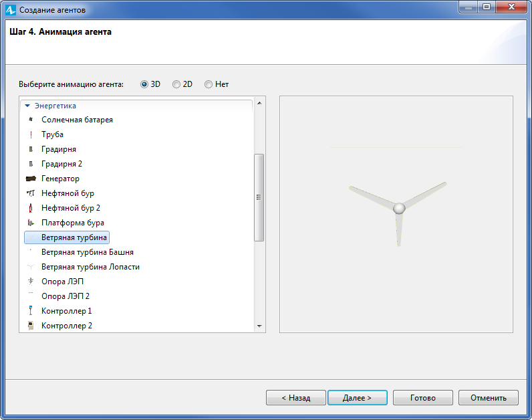532x420 pixels.
Task: Proceed with the Далее button
Action: click(358, 397)
